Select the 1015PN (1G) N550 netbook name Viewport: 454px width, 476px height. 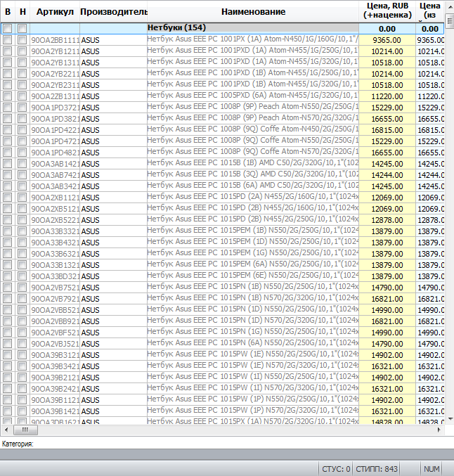(253, 331)
